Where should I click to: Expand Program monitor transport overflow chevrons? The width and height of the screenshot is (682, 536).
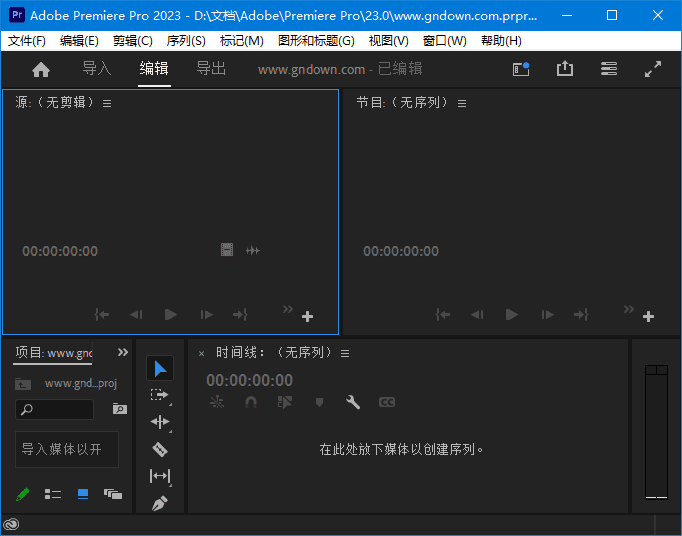click(629, 309)
